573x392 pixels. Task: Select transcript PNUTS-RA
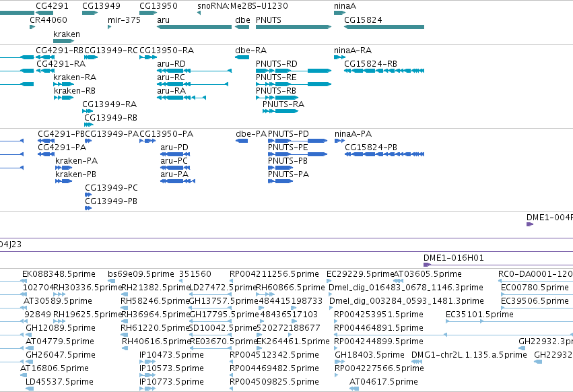[x=280, y=111]
